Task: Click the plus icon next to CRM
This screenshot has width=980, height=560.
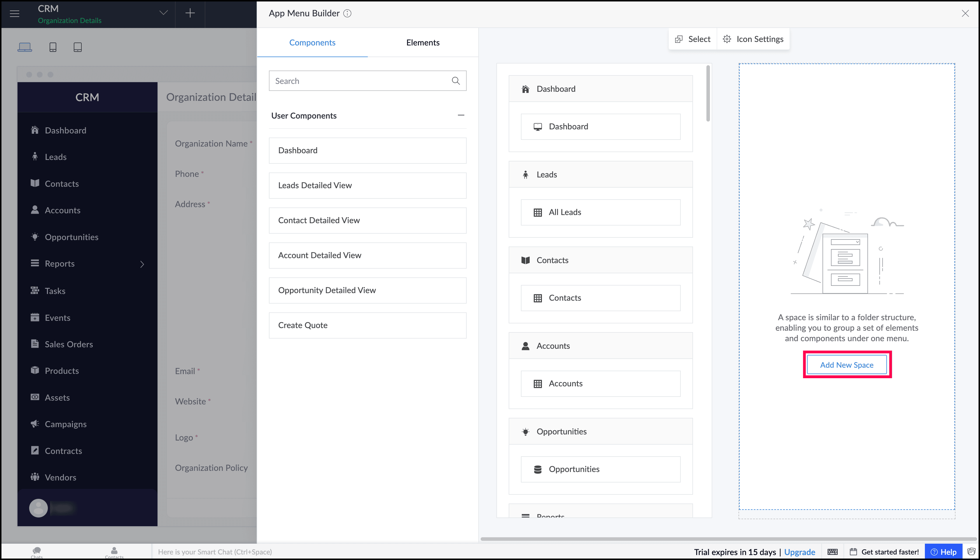Action: [x=190, y=13]
